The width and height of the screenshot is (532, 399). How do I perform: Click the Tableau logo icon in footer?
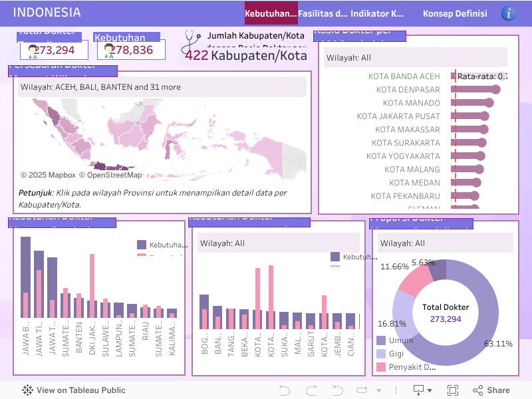pos(28,390)
